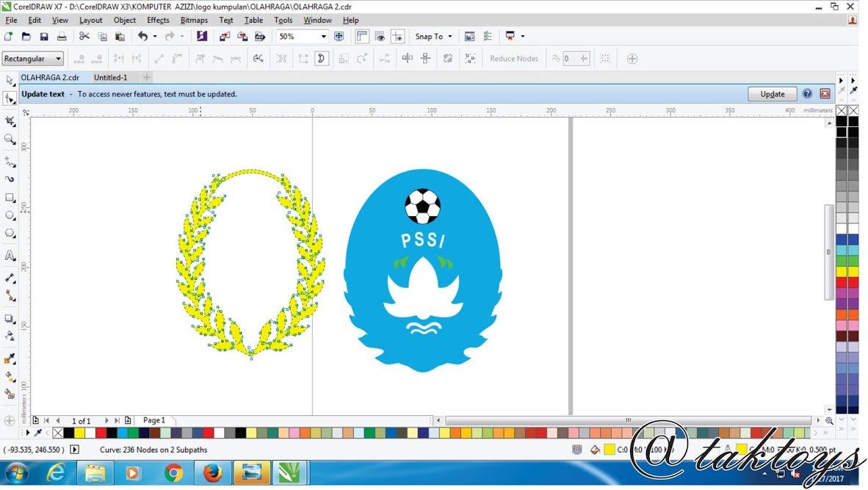Open the File menu
Screen dimensions: 868x490
click(11, 20)
